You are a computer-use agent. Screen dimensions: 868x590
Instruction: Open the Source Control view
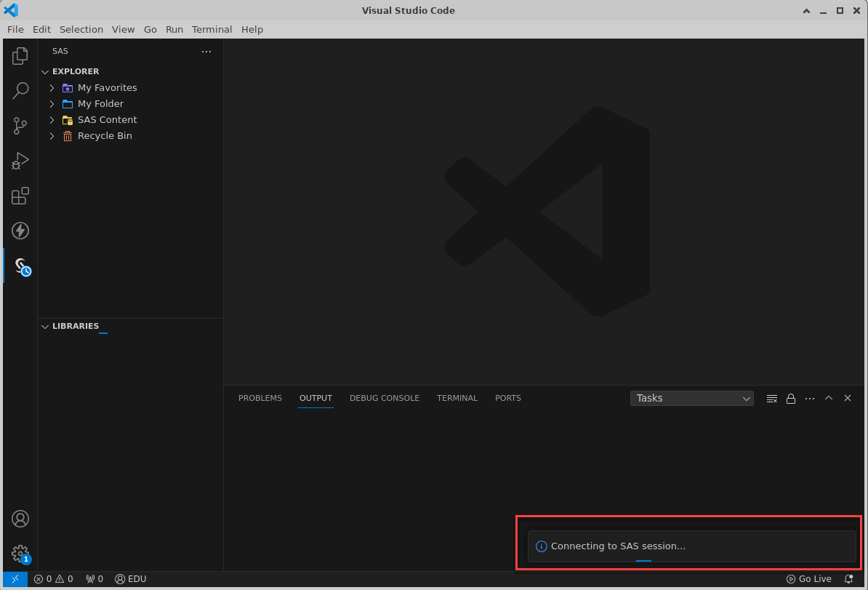20,126
